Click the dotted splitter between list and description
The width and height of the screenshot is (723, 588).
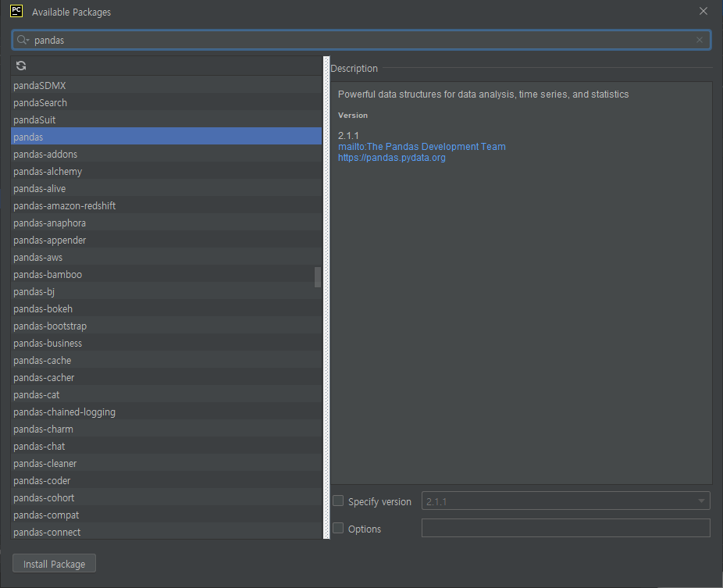[x=326, y=298]
